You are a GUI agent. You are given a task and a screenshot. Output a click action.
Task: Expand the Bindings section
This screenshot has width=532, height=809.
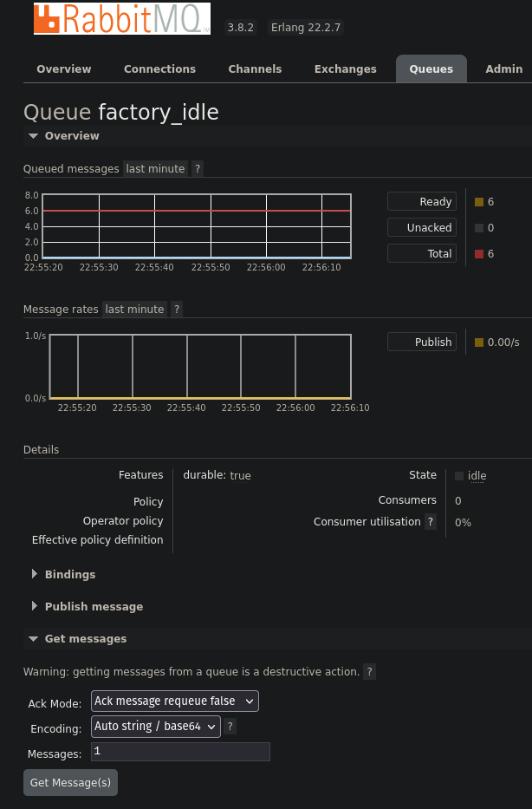[x=70, y=574]
